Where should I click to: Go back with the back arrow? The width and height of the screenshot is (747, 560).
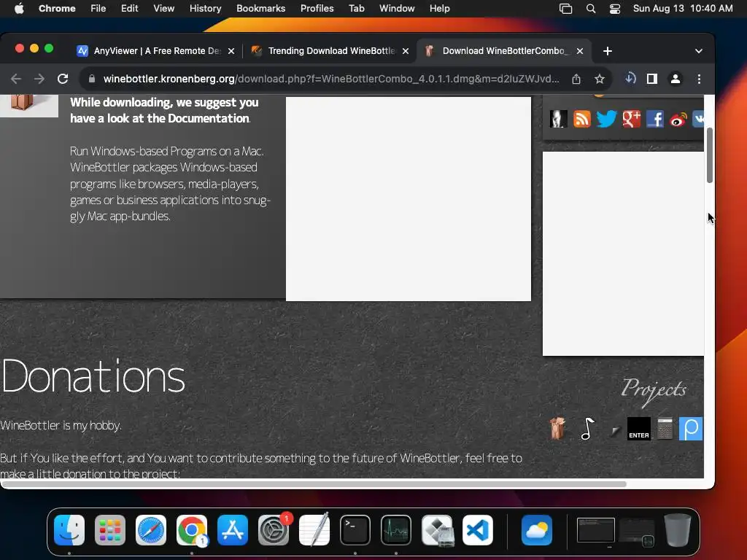pyautogui.click(x=16, y=79)
